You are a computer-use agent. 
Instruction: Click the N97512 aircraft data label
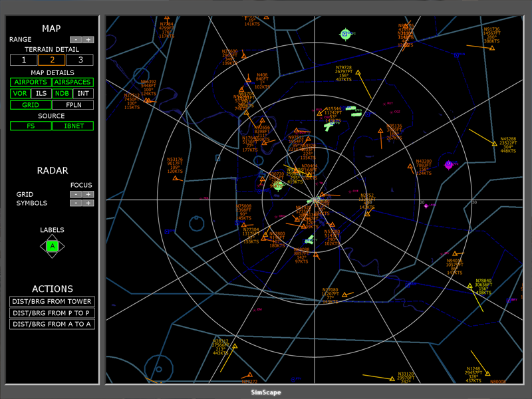click(x=297, y=143)
